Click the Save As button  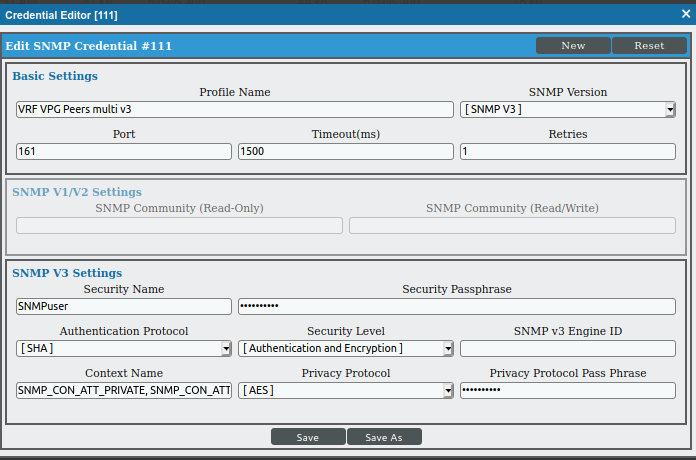click(x=384, y=437)
